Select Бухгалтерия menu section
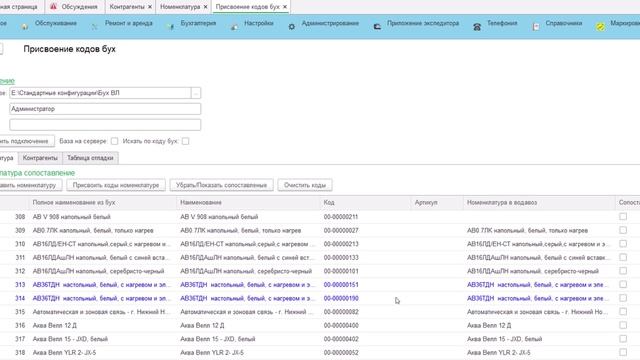The image size is (640, 360). 198,23
